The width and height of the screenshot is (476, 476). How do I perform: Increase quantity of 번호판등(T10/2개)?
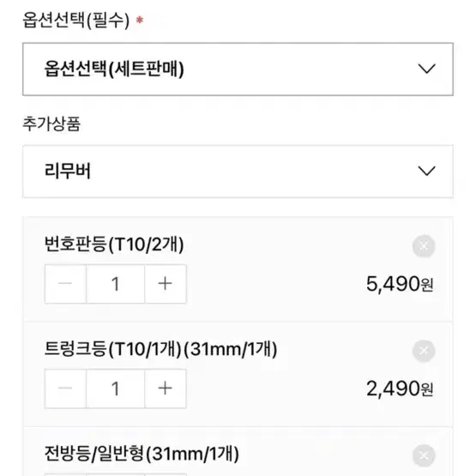[x=166, y=284]
